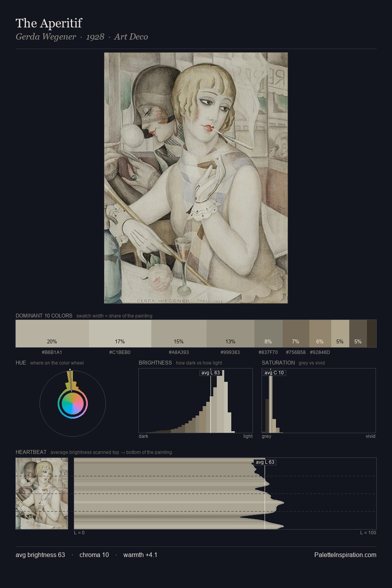392x588 pixels.
Task: Click the hex label "#837F70"
Action: coord(269,352)
